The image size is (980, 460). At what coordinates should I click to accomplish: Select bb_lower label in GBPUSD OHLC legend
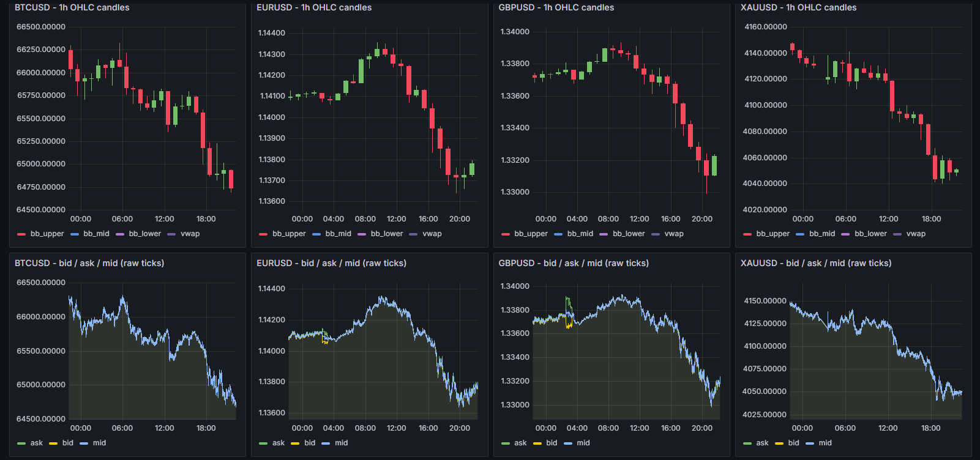click(x=629, y=234)
